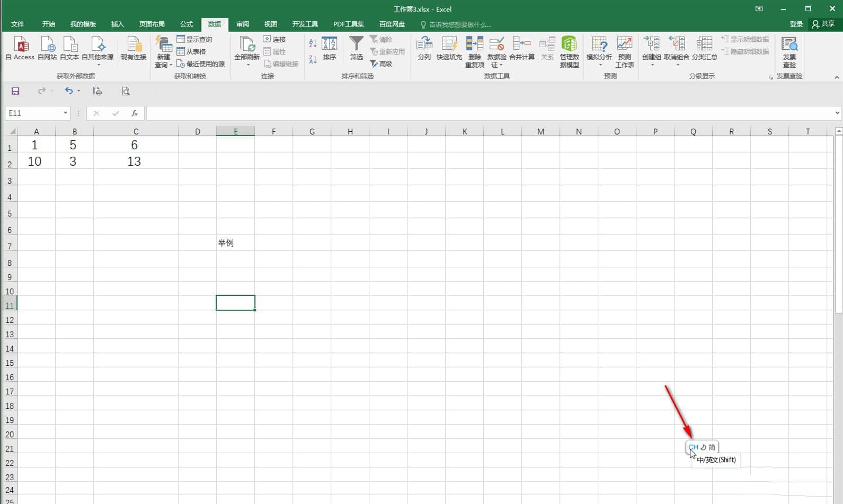Sort ascending A to Z
This screenshot has width=843, height=504.
click(313, 43)
